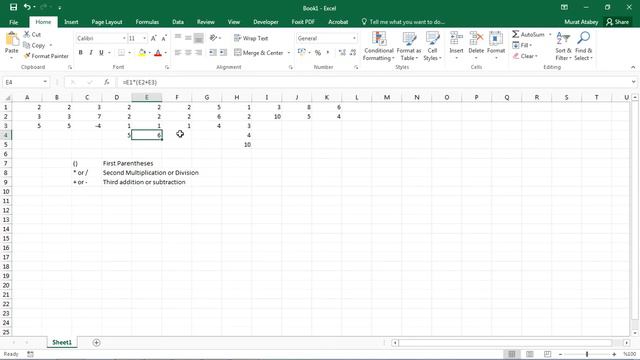Switch to the Insert tab
The image size is (640, 360).
pyautogui.click(x=71, y=22)
